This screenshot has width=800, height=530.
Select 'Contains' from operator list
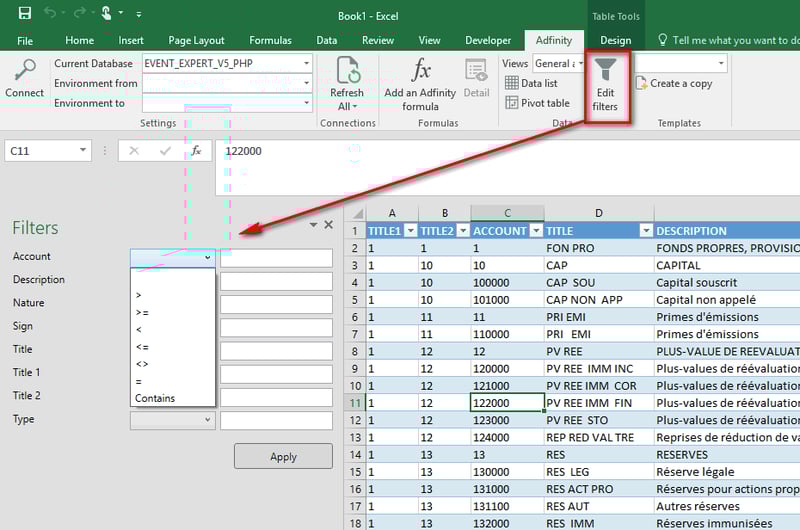(x=155, y=398)
